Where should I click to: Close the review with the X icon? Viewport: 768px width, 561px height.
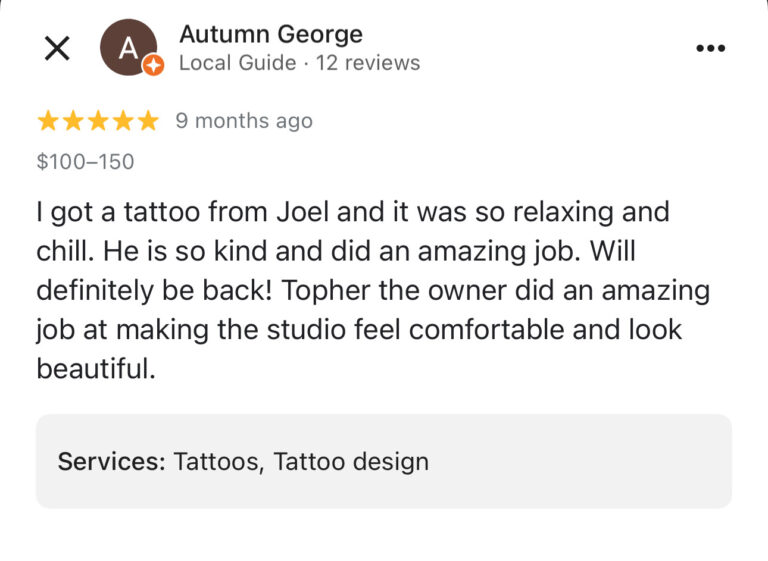click(57, 48)
